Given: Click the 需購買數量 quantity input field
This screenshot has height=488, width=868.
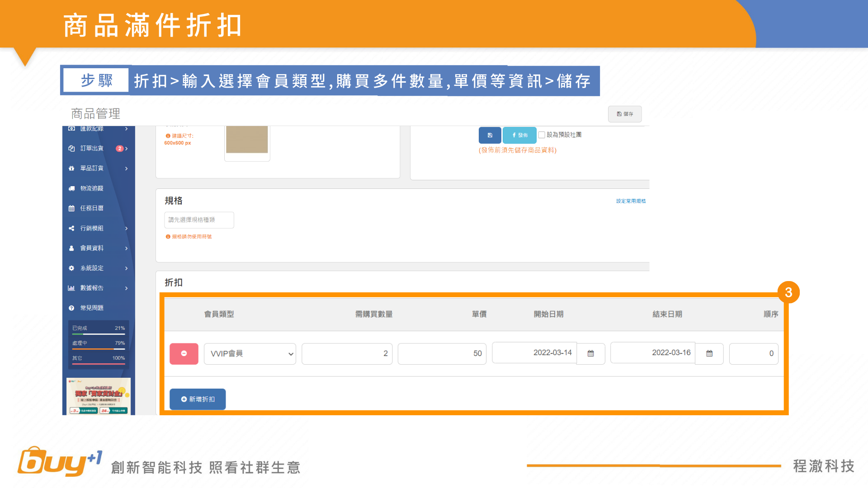Looking at the screenshot, I should pos(347,354).
